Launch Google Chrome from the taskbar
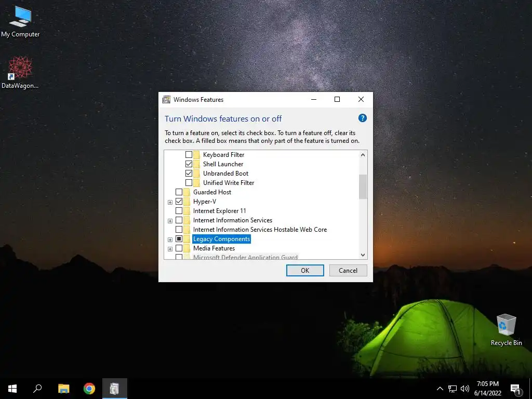Viewport: 532px width, 399px height. [89, 389]
